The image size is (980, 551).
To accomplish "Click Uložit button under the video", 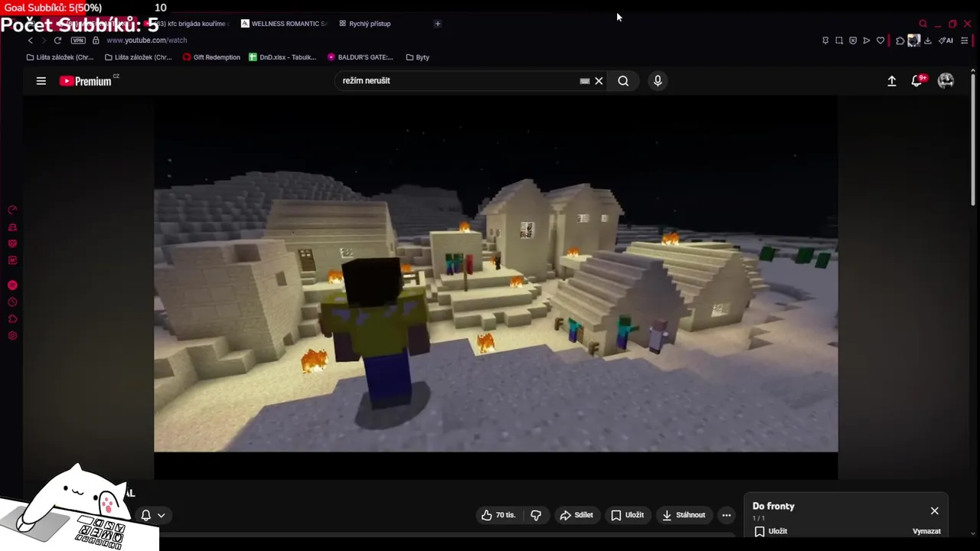I will pos(627,515).
